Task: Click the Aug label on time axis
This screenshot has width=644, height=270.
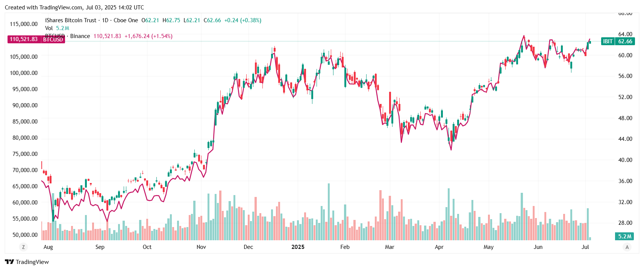Action: [48, 247]
